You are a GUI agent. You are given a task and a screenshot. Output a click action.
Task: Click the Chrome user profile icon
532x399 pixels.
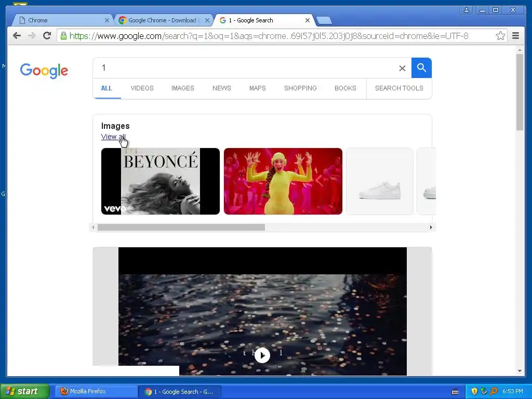pyautogui.click(x=467, y=10)
